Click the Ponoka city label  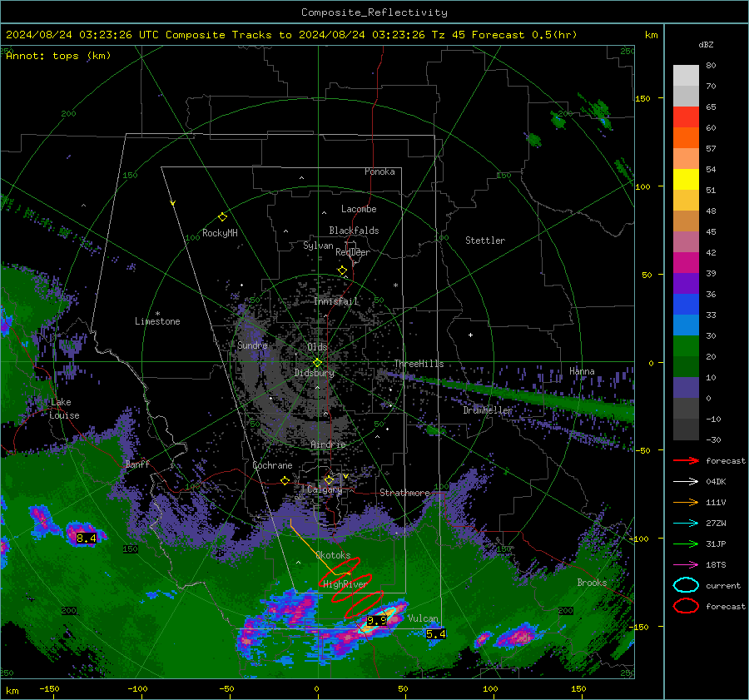click(x=379, y=171)
